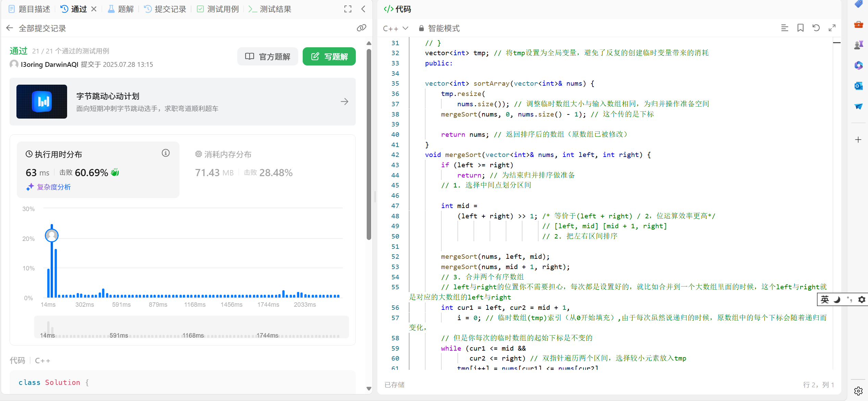
Task: Click the 行 2, 列 1 cursor position
Action: tap(818, 385)
